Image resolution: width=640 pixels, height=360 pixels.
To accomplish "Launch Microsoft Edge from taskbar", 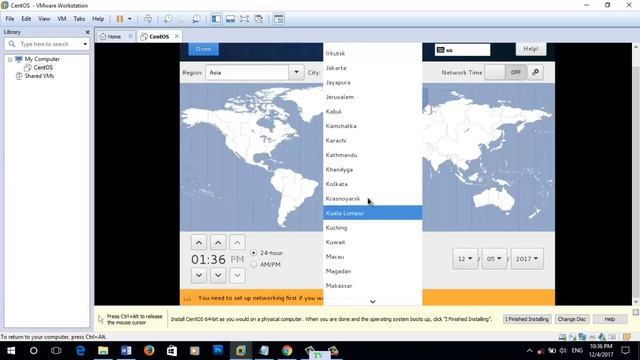I will pos(80,351).
